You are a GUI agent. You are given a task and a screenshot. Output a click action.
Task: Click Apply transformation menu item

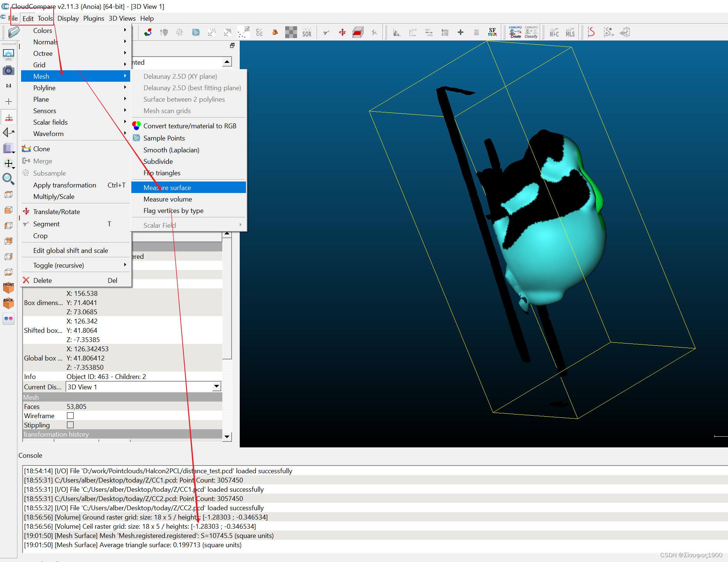65,185
